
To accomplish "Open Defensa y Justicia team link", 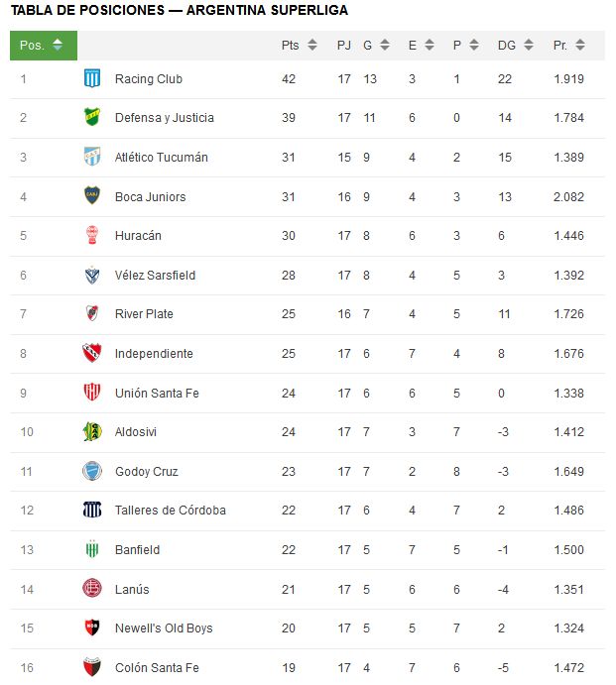I will (165, 118).
